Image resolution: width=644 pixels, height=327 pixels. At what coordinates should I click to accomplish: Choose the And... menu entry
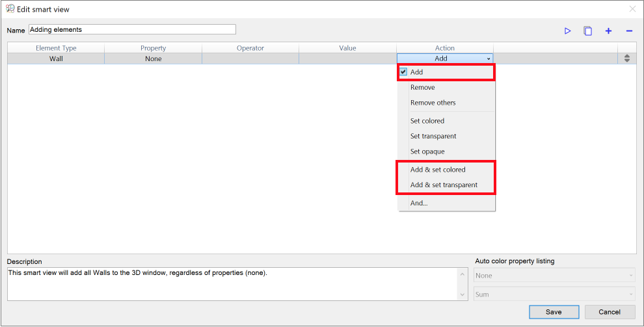447,203
